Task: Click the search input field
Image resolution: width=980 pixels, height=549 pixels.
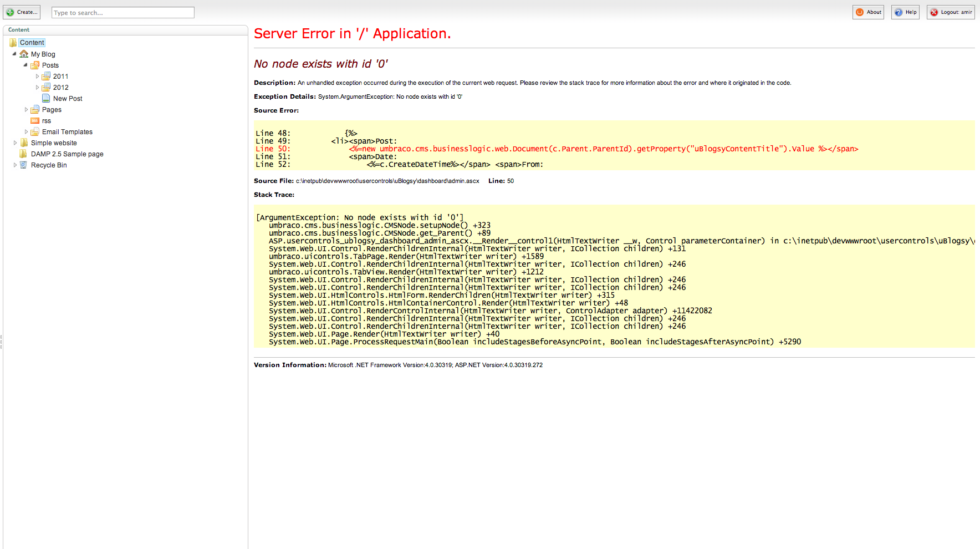Action: (x=123, y=13)
